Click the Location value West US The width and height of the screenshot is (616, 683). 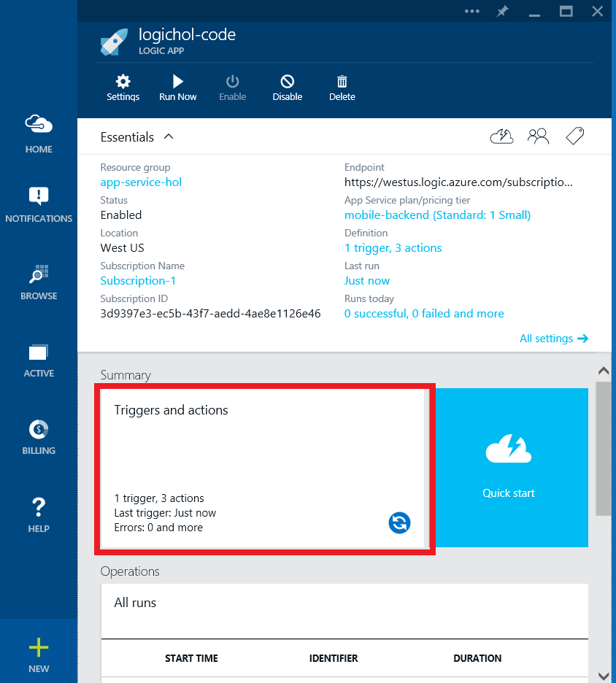(122, 248)
